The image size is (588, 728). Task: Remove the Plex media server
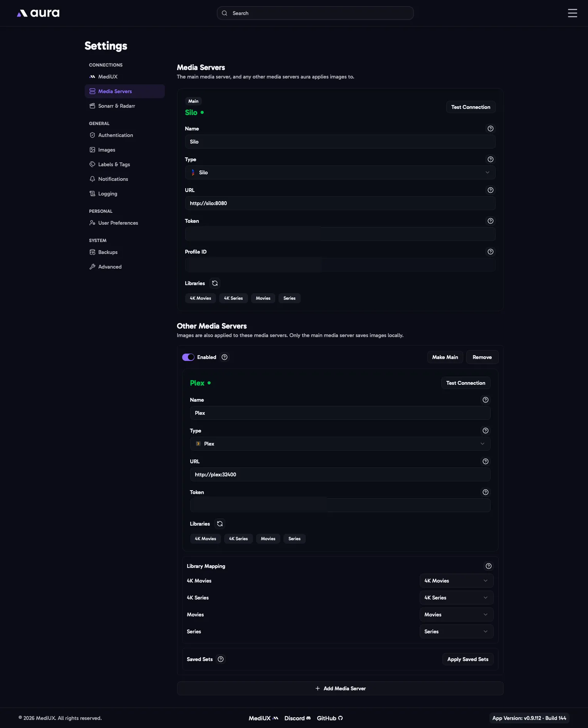pos(482,357)
